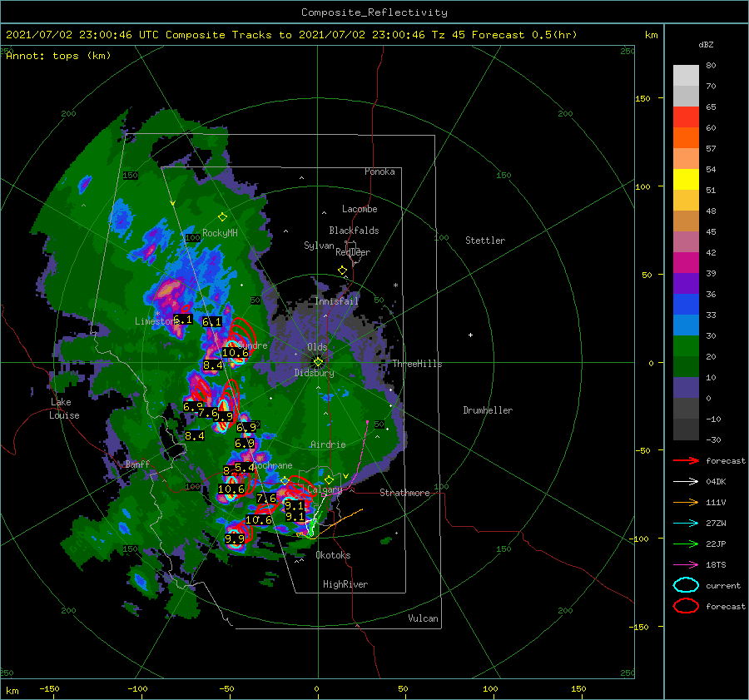Click the cyan current ellipse in legend

[x=686, y=585]
